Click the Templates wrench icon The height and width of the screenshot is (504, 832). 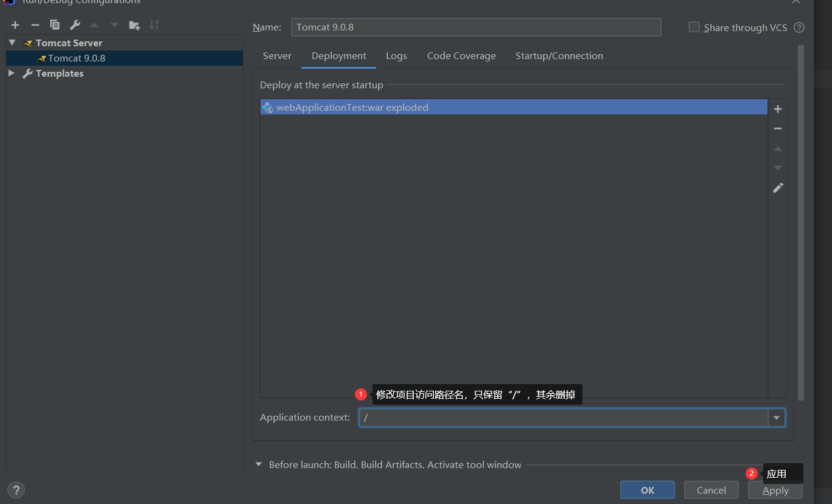point(27,74)
